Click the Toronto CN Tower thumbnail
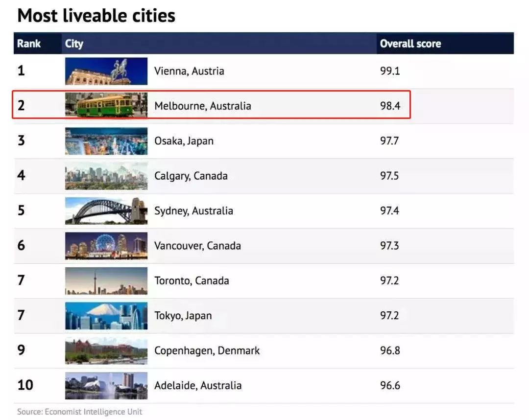The width and height of the screenshot is (529, 420). (106, 280)
